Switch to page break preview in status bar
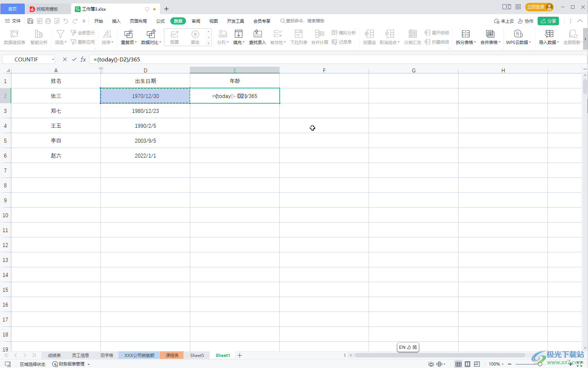588x368 pixels. pos(477,364)
